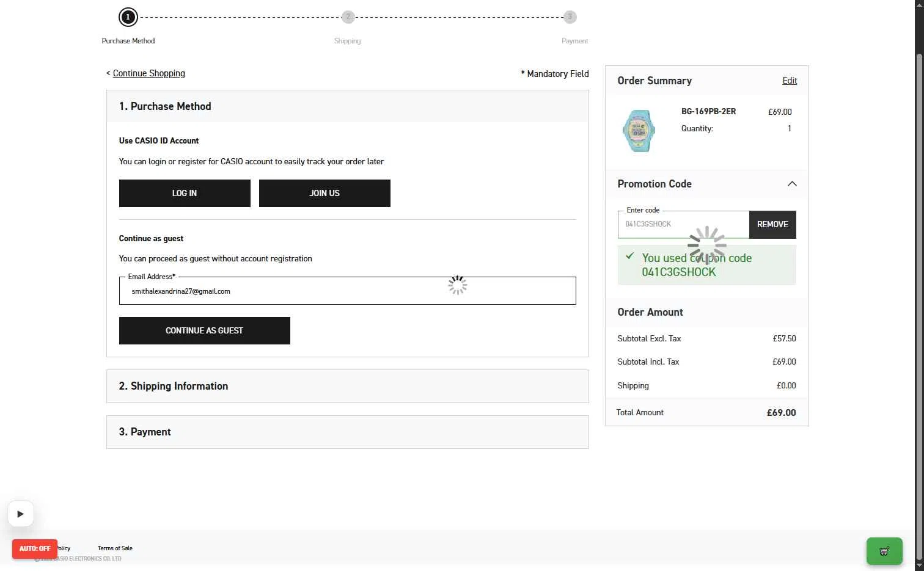The image size is (924, 571).
Task: Click the Order Summary heading
Action: (x=654, y=81)
